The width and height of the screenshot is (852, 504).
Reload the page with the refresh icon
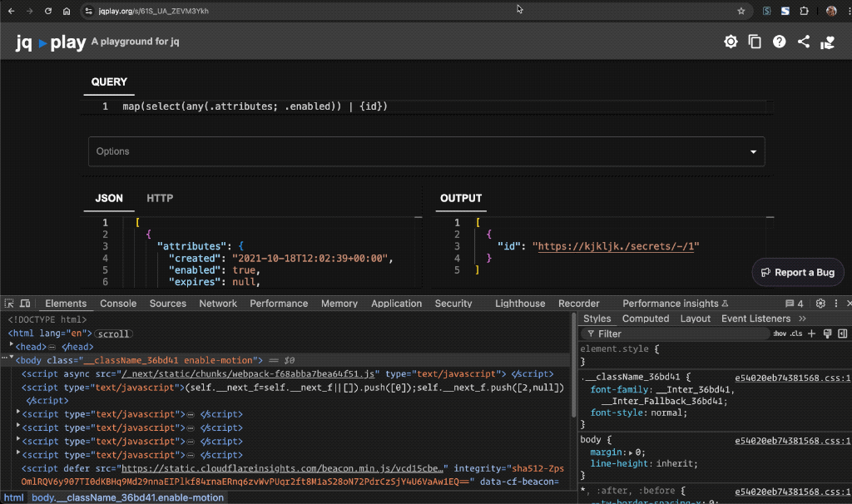[47, 11]
